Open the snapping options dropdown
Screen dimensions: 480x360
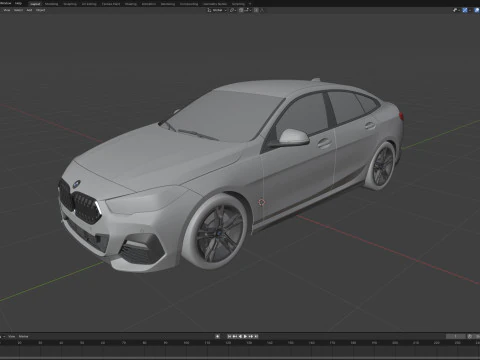(x=248, y=10)
